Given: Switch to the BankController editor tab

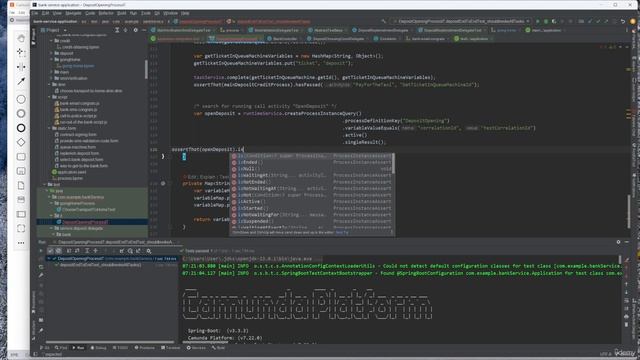Looking at the screenshot, I should tap(282, 39).
